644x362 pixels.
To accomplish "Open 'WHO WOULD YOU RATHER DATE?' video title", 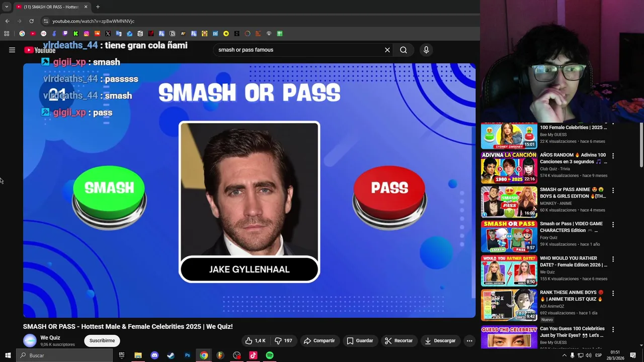I will point(574,261).
